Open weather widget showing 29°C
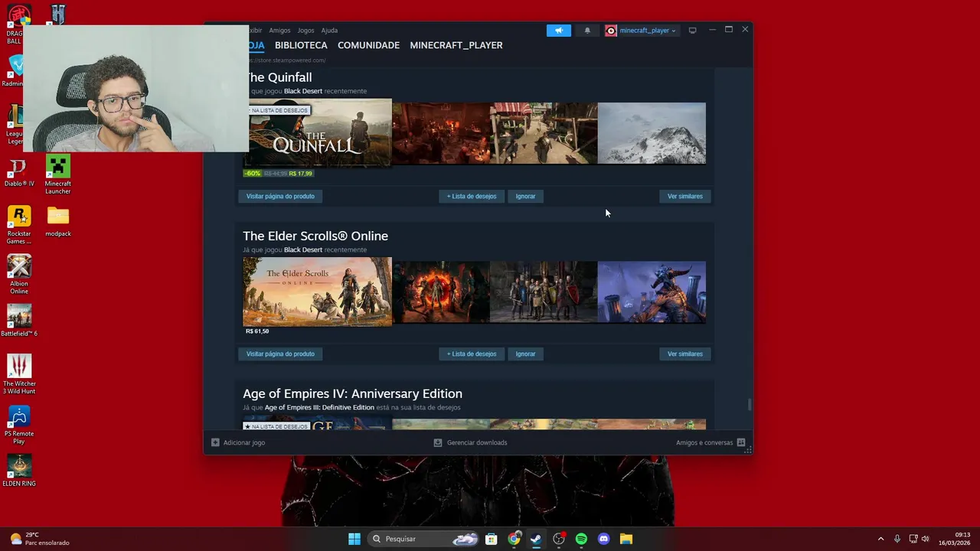 40,539
